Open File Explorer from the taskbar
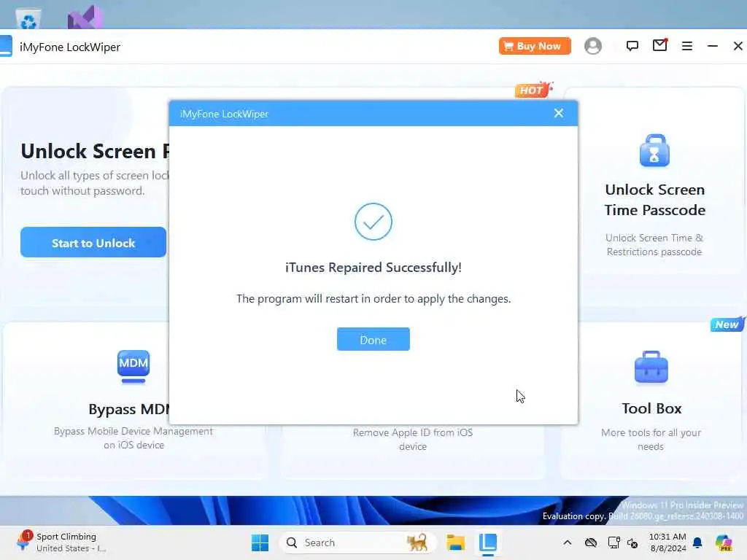 pyautogui.click(x=455, y=542)
